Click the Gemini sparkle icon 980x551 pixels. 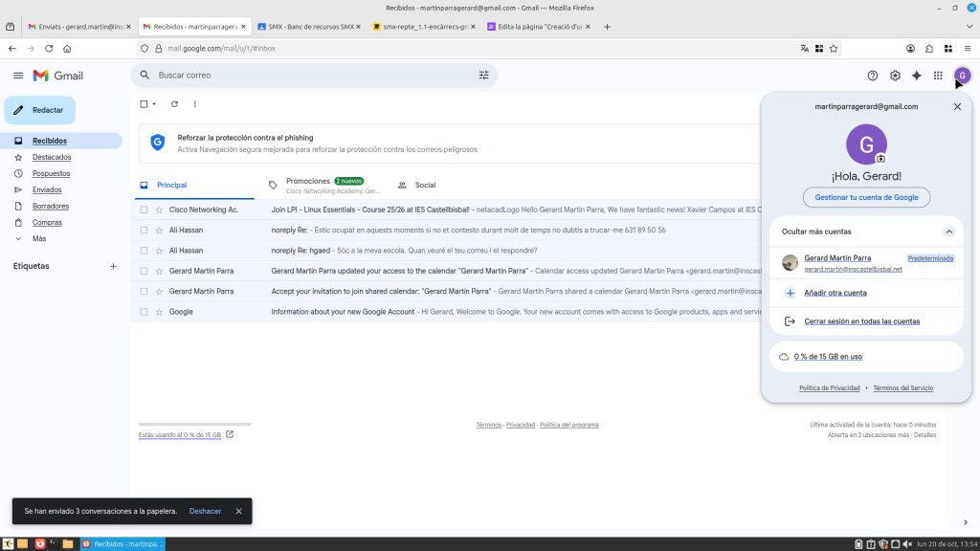(916, 76)
